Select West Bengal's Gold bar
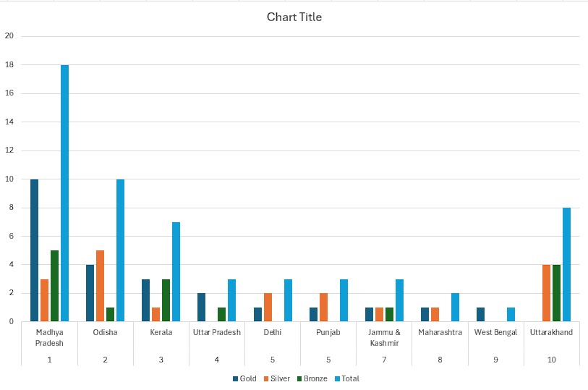The image size is (588, 390). (x=481, y=314)
